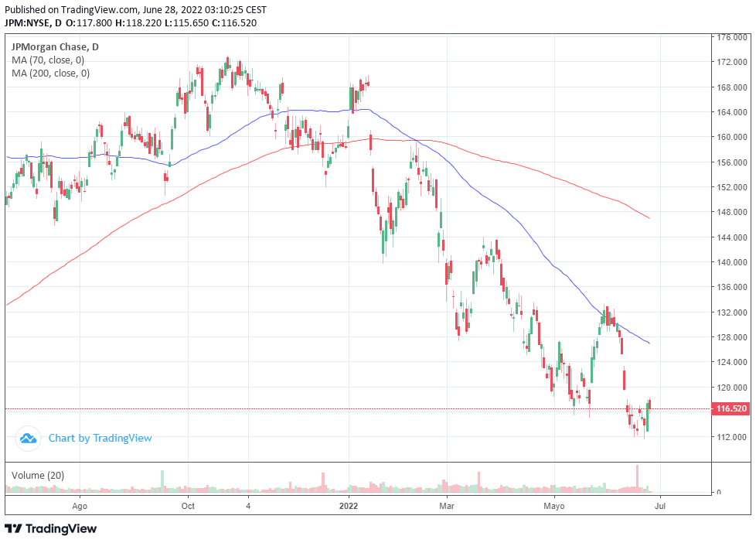Click the 140.000 price axis label

tap(732, 262)
